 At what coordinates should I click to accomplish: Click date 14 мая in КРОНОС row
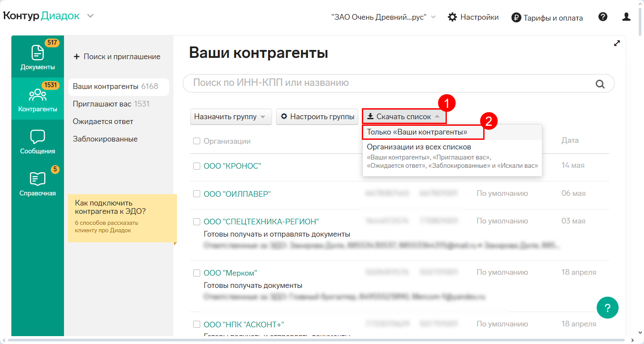coord(573,165)
